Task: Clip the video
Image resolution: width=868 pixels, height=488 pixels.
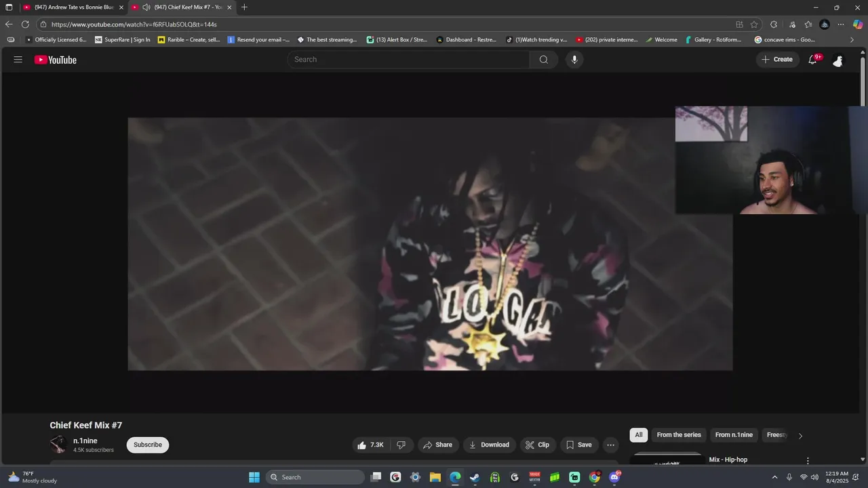Action: 538,445
